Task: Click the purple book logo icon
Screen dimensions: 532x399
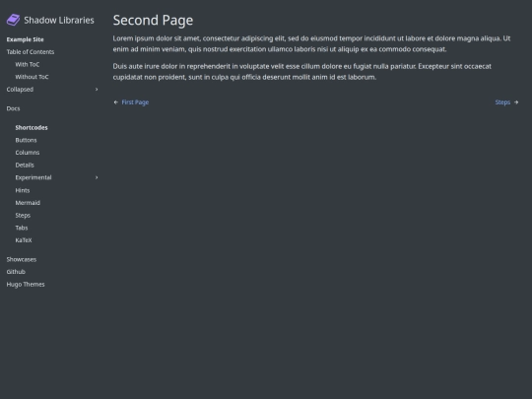Action: (13, 20)
